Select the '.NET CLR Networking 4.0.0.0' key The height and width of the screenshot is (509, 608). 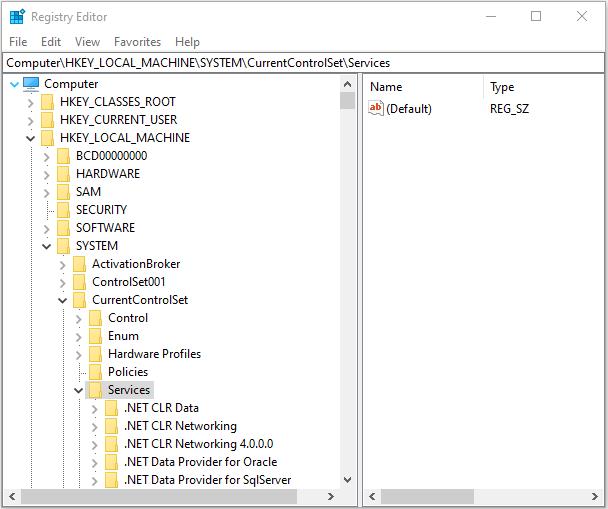pyautogui.click(x=198, y=444)
